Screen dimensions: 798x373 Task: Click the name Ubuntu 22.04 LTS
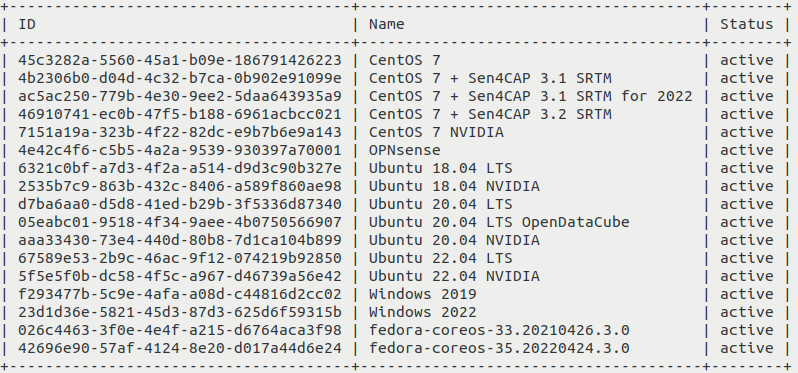point(441,258)
